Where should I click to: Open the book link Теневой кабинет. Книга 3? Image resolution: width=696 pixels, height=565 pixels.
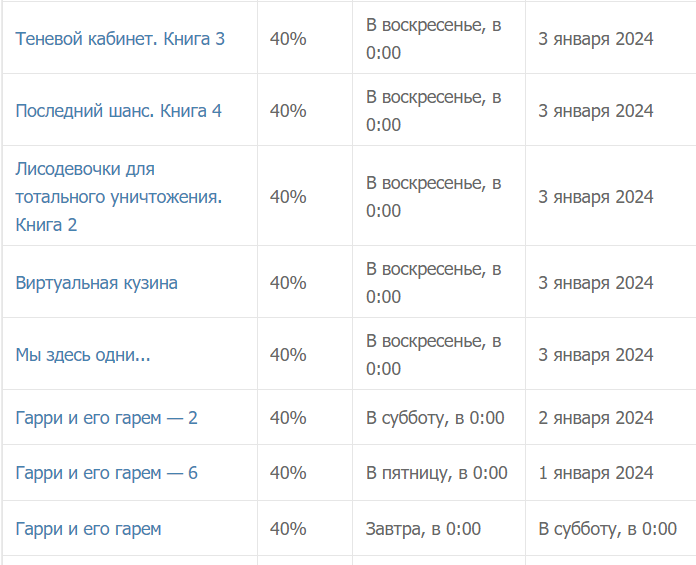pos(120,39)
